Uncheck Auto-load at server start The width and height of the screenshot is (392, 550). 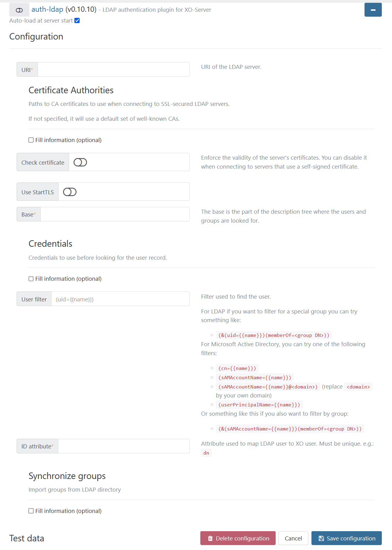[77, 20]
